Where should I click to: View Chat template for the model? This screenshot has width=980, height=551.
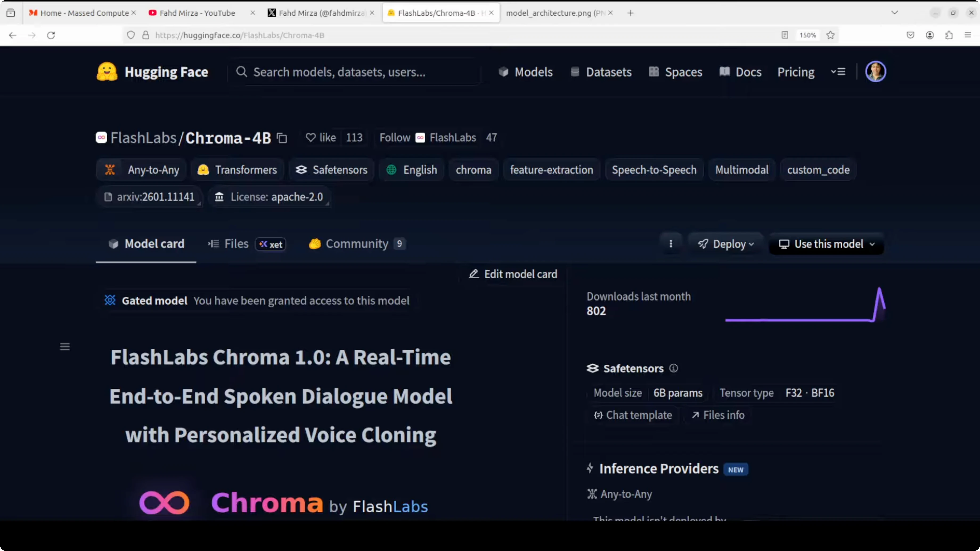633,415
